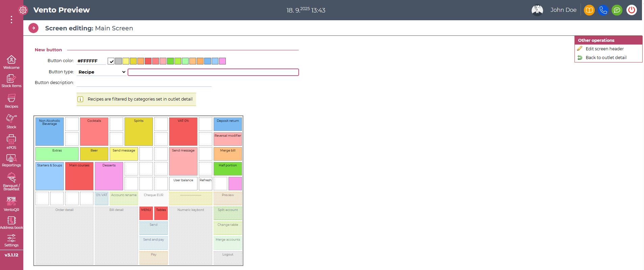This screenshot has height=270, width=644.
Task: Open Banquet / Breakfast in the sidebar
Action: point(11,182)
